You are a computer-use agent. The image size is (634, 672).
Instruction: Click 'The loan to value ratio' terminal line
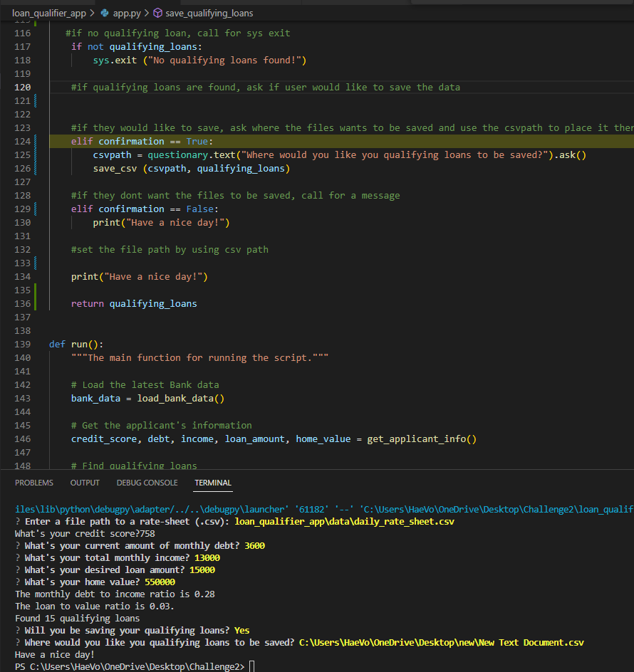click(x=94, y=607)
